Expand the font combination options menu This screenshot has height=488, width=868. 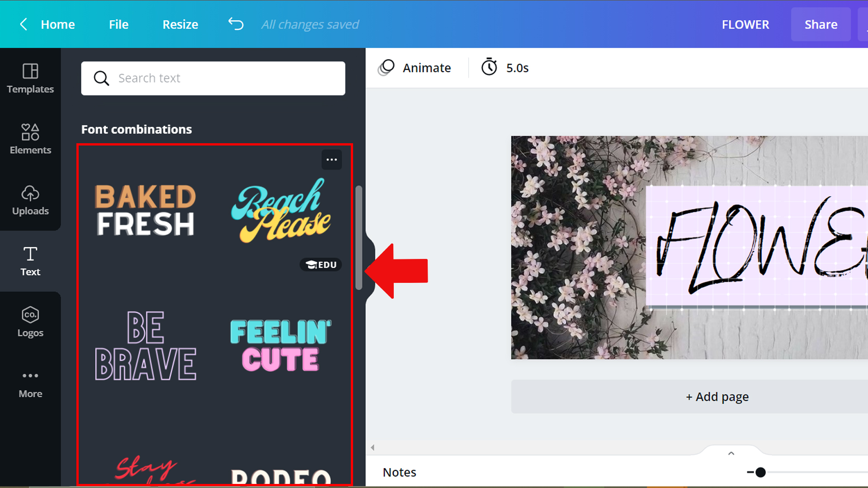click(331, 159)
